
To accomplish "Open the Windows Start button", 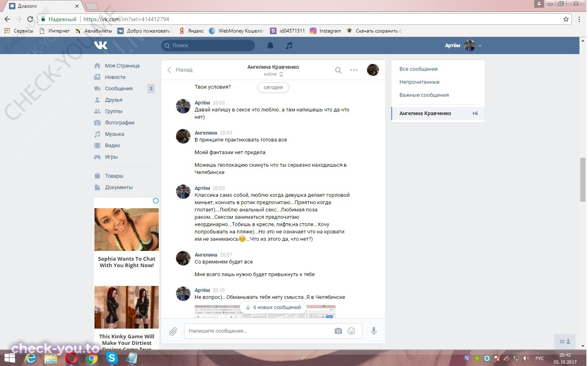I will pos(9,358).
